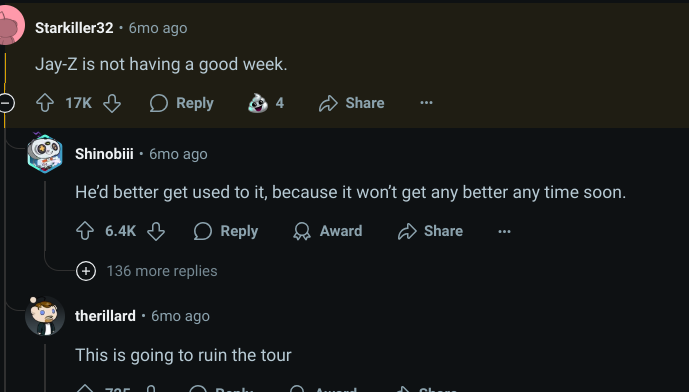Downvote Shinobiii's comment

(x=156, y=231)
